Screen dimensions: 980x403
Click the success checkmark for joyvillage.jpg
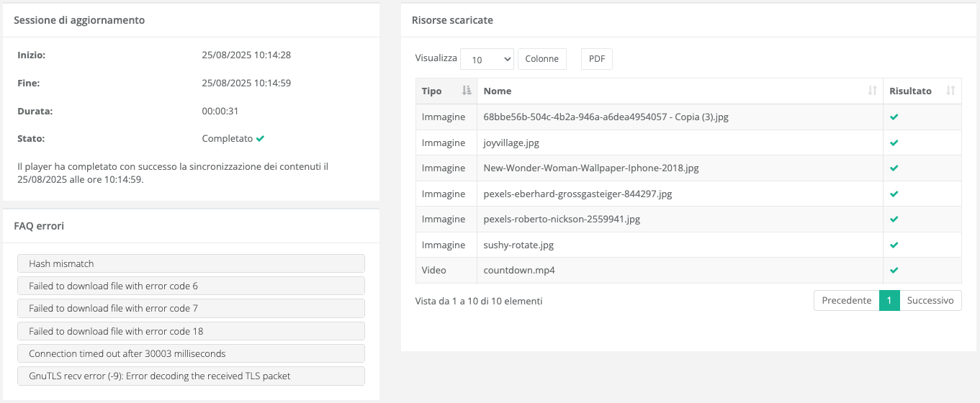coord(894,142)
